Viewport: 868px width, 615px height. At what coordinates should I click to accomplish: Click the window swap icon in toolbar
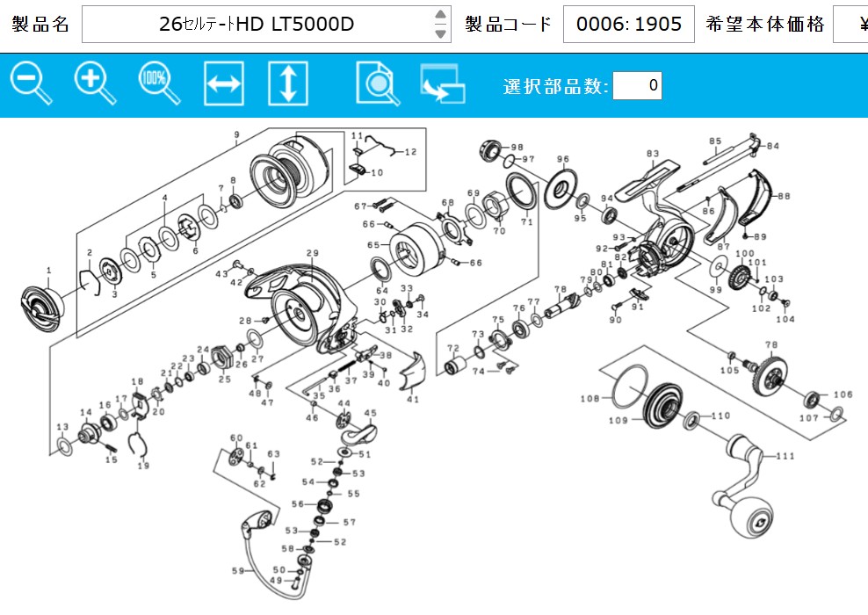[442, 83]
